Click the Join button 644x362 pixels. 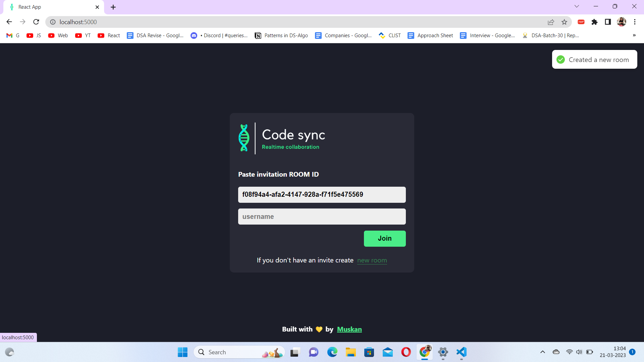click(x=385, y=238)
